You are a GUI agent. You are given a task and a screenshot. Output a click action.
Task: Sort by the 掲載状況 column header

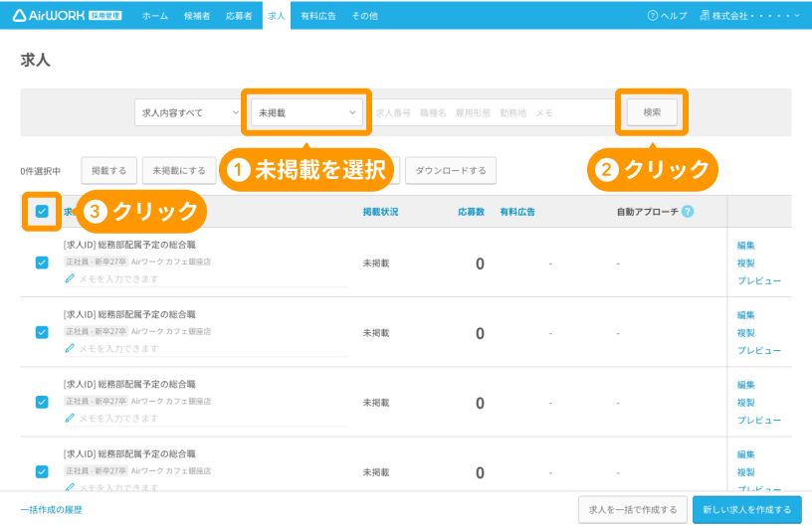coord(380,211)
